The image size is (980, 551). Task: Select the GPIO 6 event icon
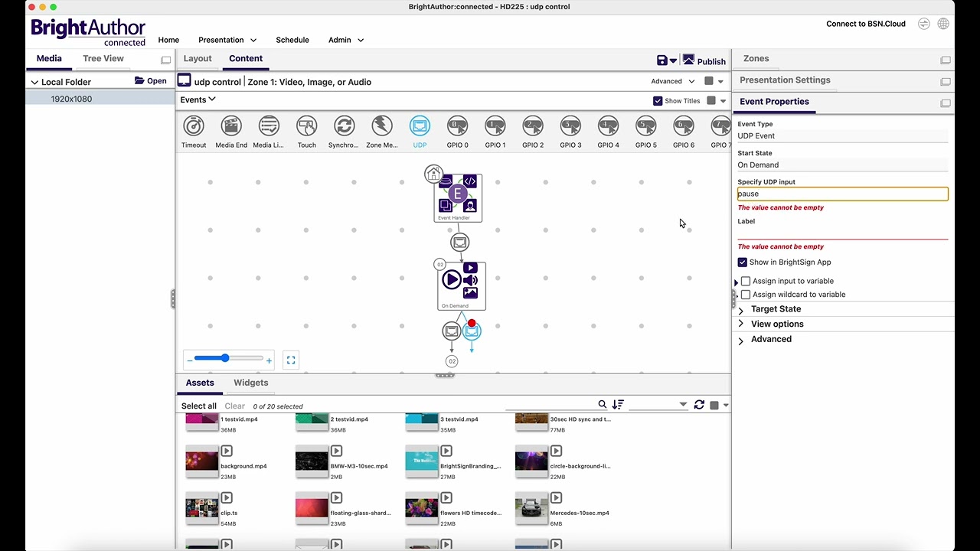point(683,126)
